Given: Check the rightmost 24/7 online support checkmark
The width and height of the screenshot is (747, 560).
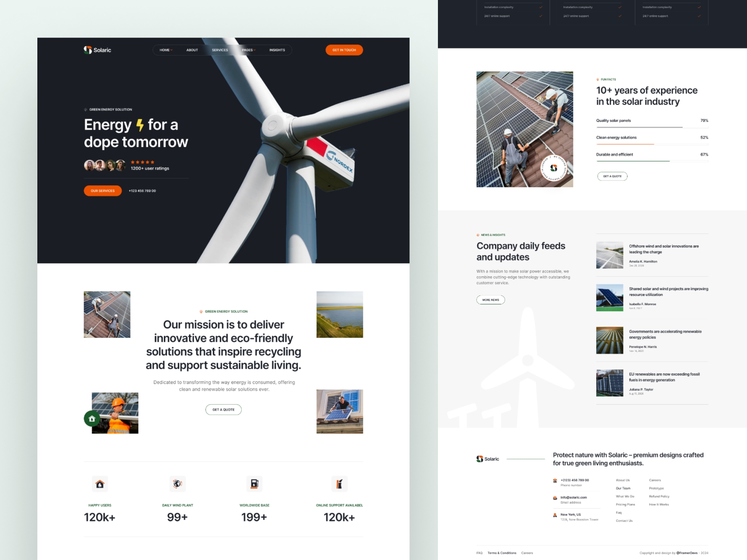Looking at the screenshot, I should pos(699,15).
